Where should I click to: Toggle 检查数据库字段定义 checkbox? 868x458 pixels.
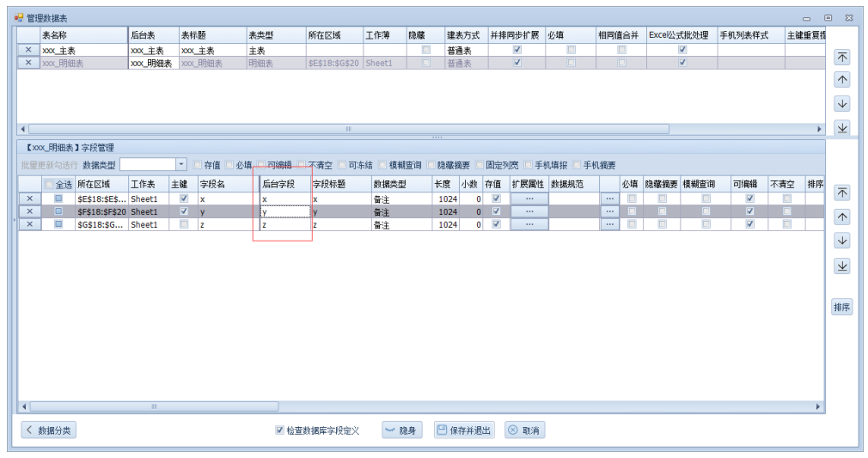[x=279, y=431]
